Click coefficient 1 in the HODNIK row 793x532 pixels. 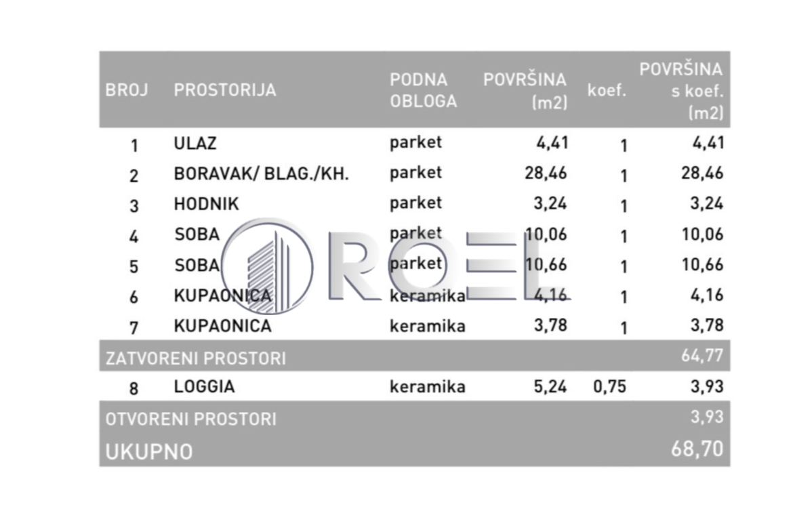(624, 206)
